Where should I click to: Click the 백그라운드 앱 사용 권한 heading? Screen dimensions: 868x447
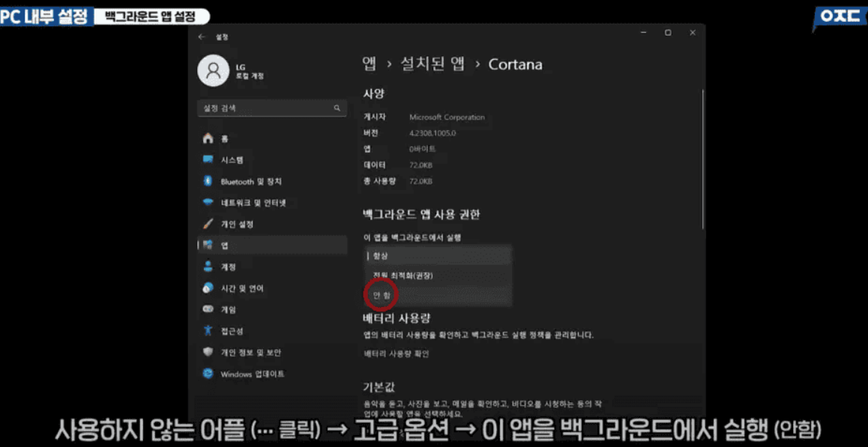421,214
